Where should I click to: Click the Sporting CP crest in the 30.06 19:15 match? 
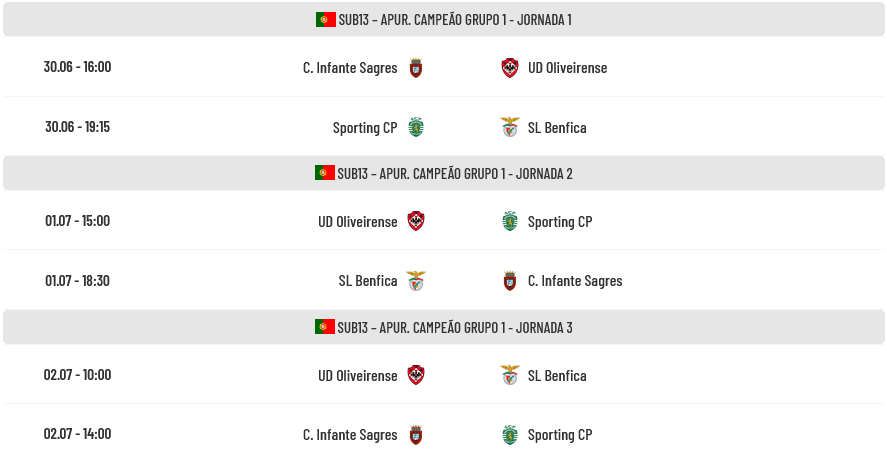[x=416, y=127]
